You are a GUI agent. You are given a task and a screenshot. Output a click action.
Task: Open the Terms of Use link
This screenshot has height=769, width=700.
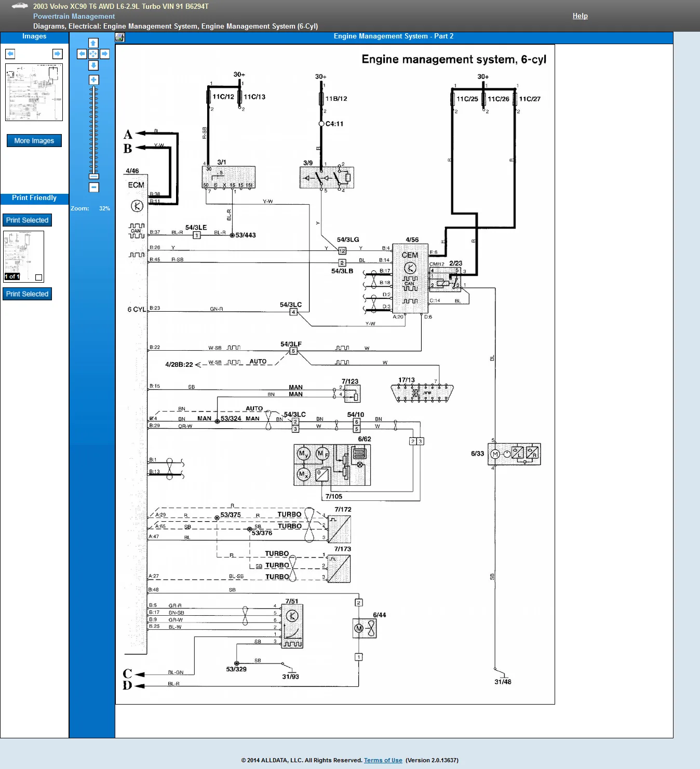383,760
